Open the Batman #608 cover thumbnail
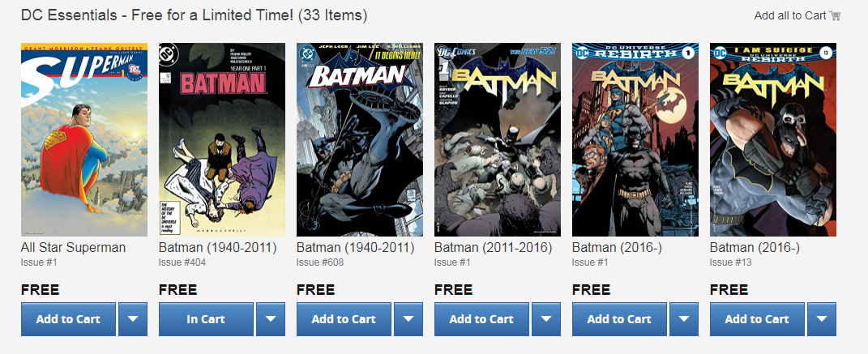The height and width of the screenshot is (354, 868). click(360, 139)
